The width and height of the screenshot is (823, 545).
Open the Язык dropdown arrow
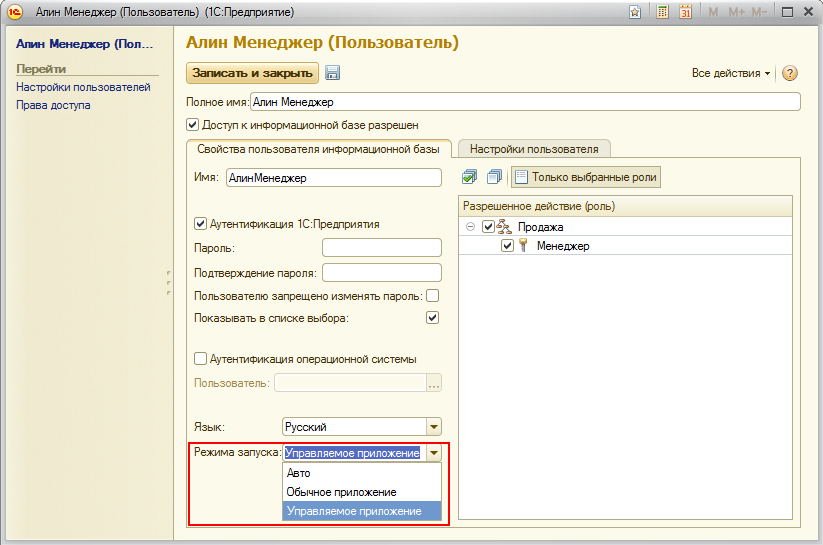433,425
